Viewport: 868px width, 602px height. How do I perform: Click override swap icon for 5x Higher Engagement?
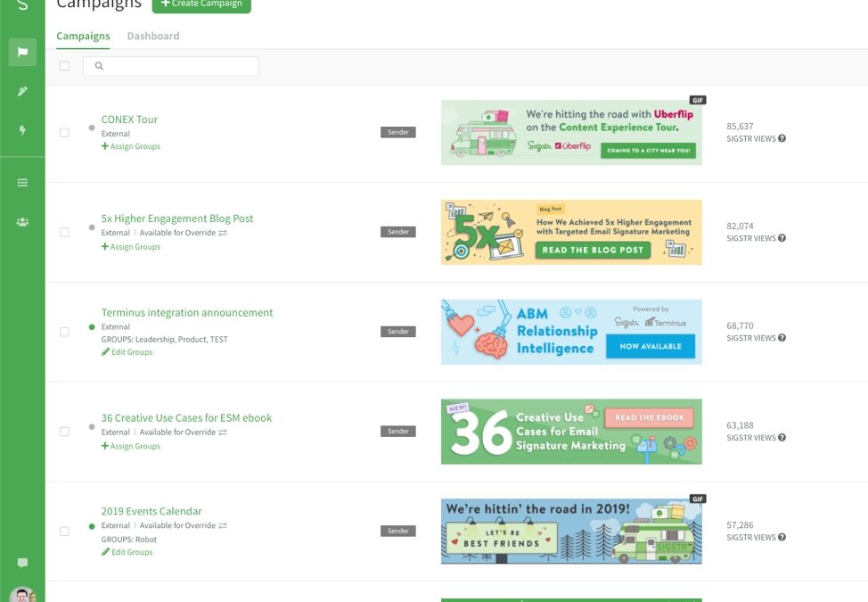pyautogui.click(x=223, y=233)
